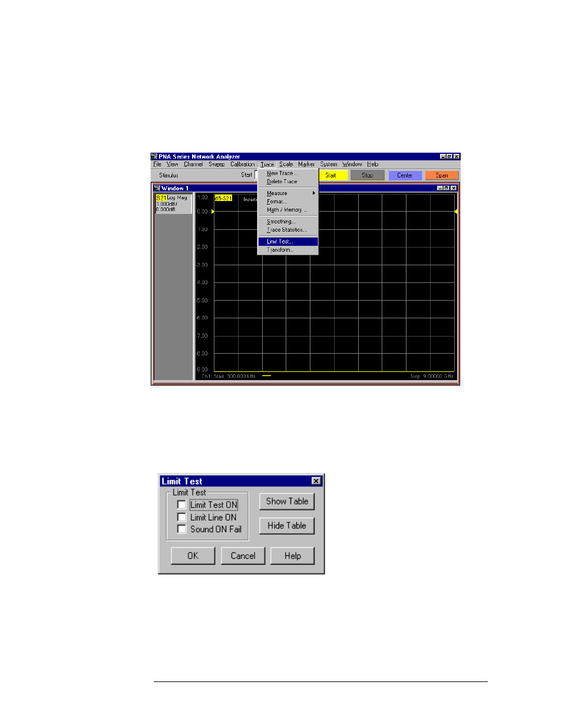
Task: Click Ch1 Start 300.000 kHz status text
Action: click(228, 376)
